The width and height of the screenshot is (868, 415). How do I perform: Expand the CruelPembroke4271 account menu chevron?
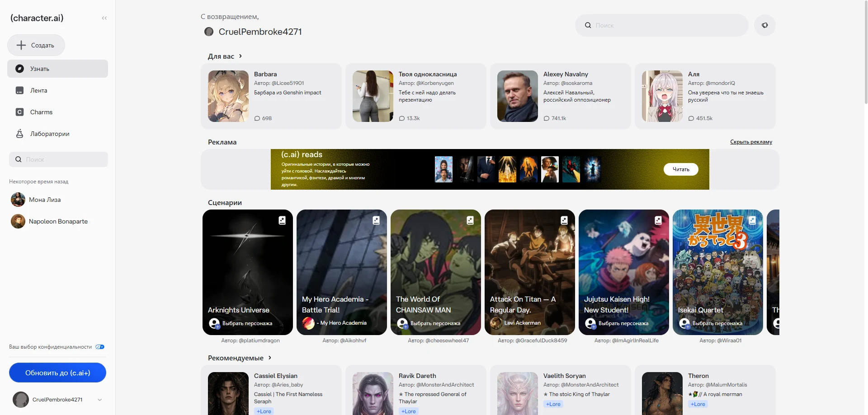[x=100, y=400]
